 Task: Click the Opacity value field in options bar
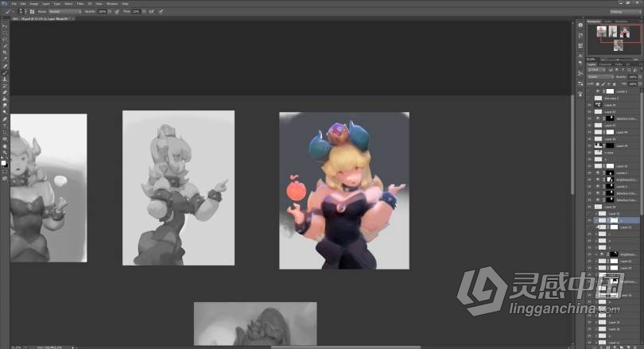(103, 11)
